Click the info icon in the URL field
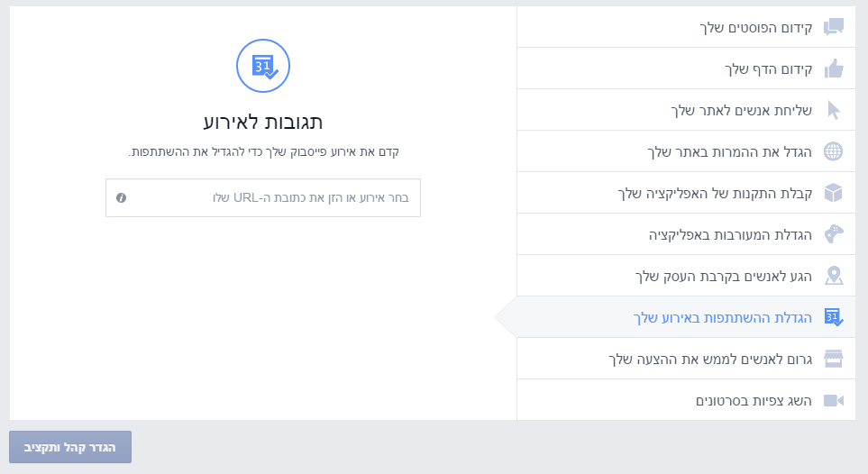The image size is (868, 474). (x=121, y=197)
